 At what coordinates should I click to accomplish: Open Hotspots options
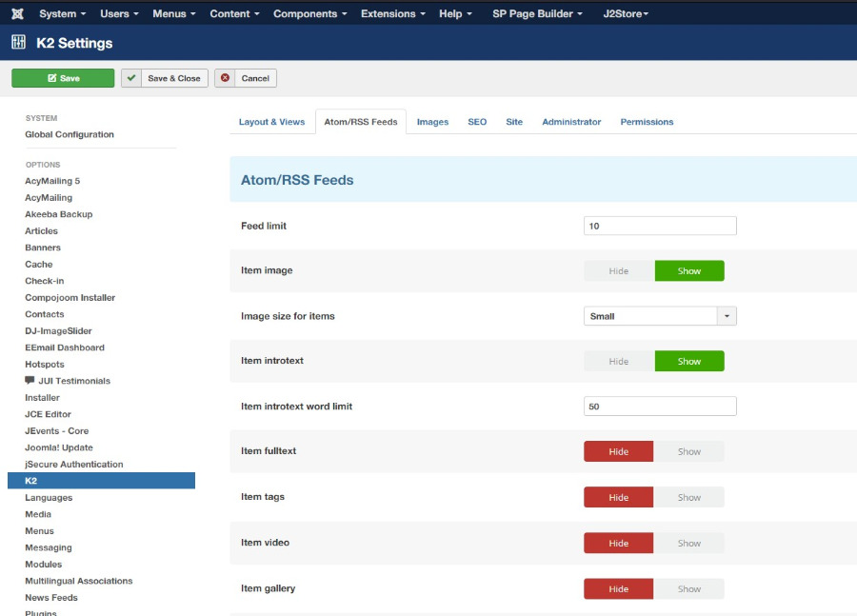pyautogui.click(x=44, y=364)
